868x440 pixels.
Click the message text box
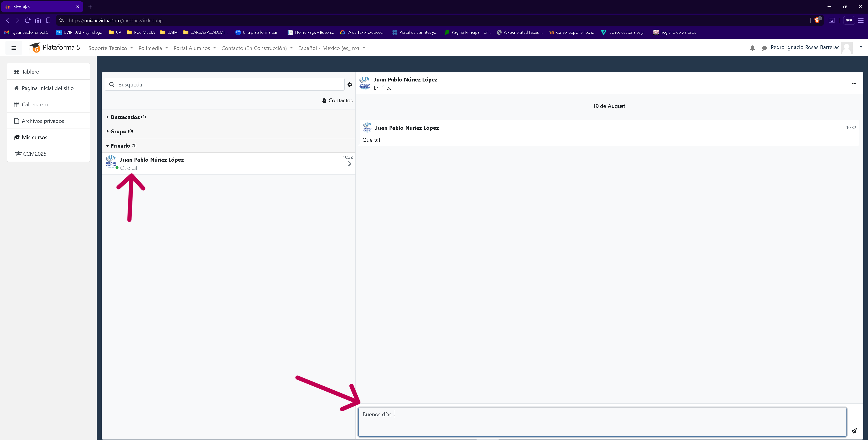click(x=602, y=422)
